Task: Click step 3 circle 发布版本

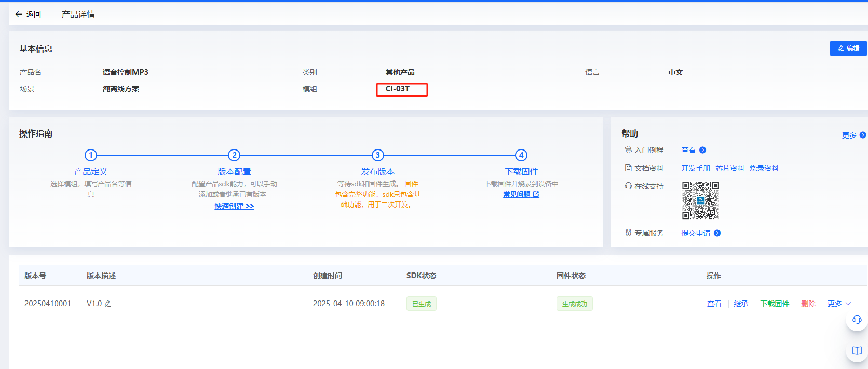Action: (x=378, y=155)
